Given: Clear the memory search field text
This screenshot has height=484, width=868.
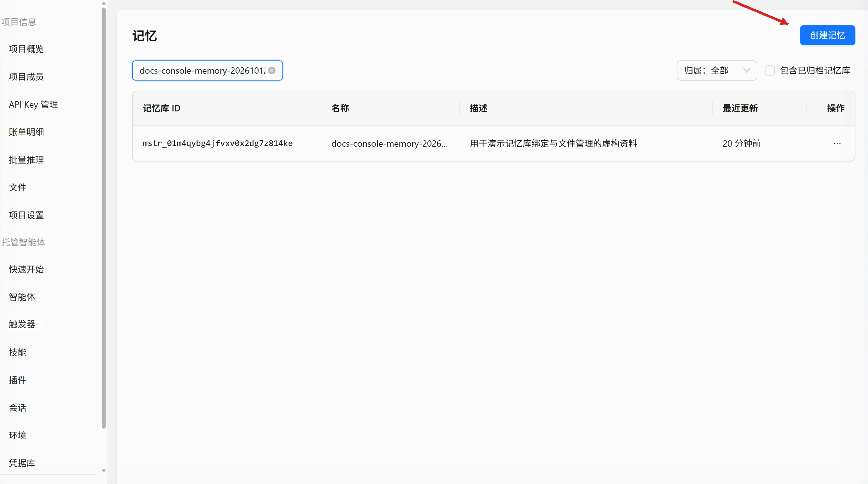Looking at the screenshot, I should 272,70.
